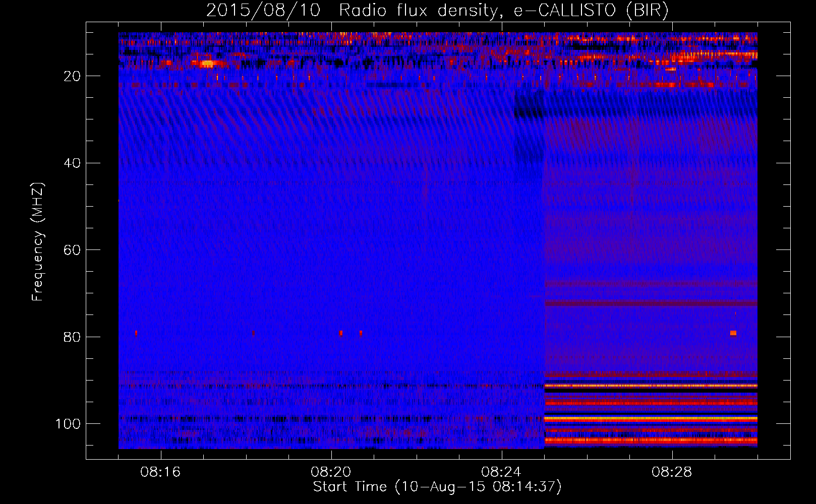The image size is (816, 504).
Task: Click the 08:28 time tick label
Action: [672, 472]
